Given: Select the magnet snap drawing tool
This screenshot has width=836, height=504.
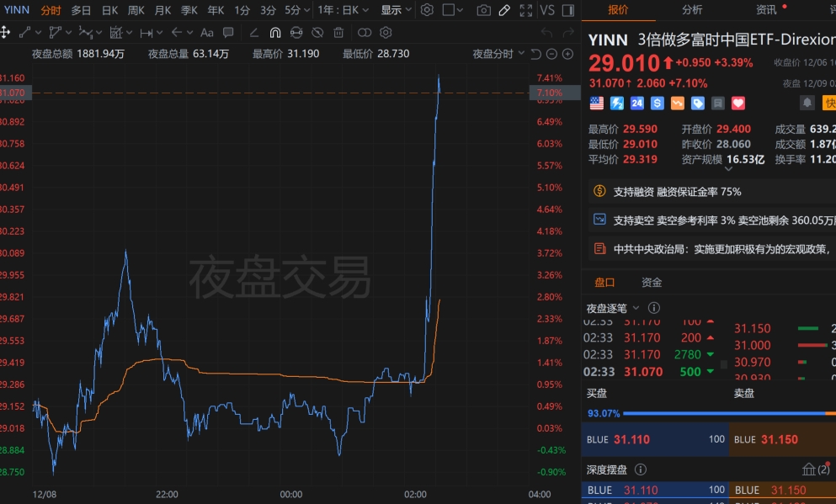Looking at the screenshot, I should coord(275,33).
